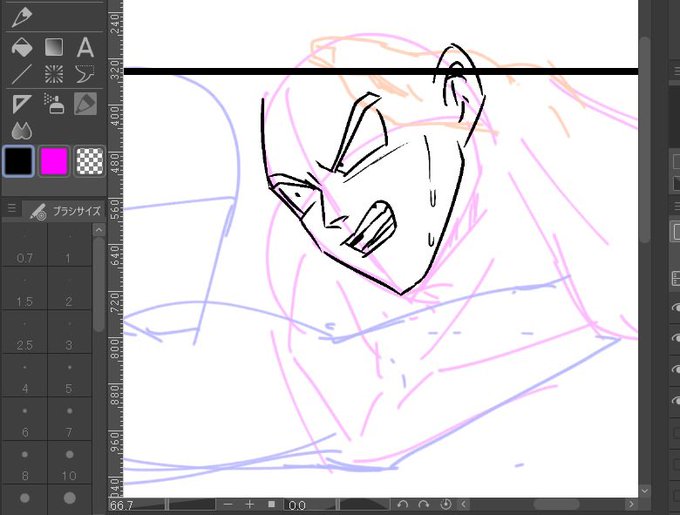Pick brush size 6
Screen dimensions: 680x515
25,419
